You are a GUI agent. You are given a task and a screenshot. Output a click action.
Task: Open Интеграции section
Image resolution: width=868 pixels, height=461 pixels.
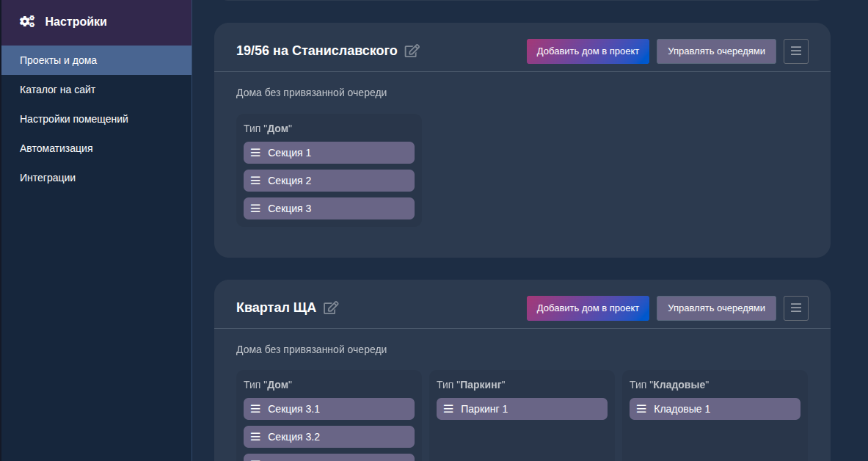[96, 178]
